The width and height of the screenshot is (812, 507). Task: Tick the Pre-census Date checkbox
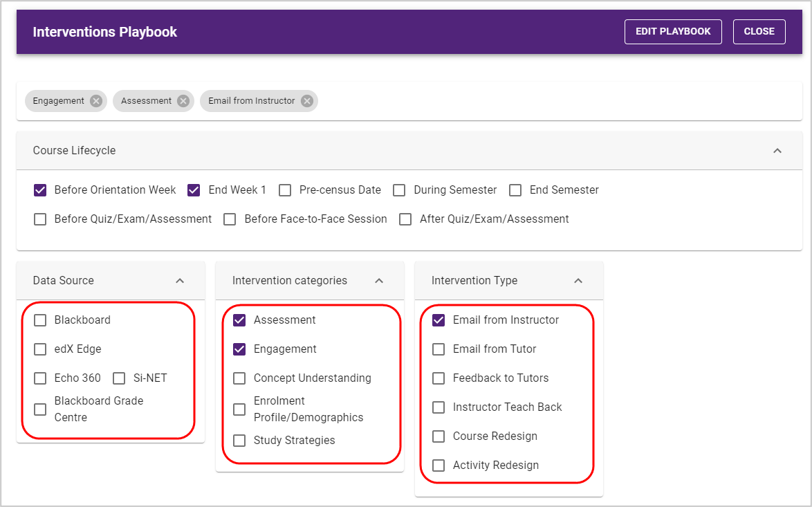pyautogui.click(x=285, y=190)
